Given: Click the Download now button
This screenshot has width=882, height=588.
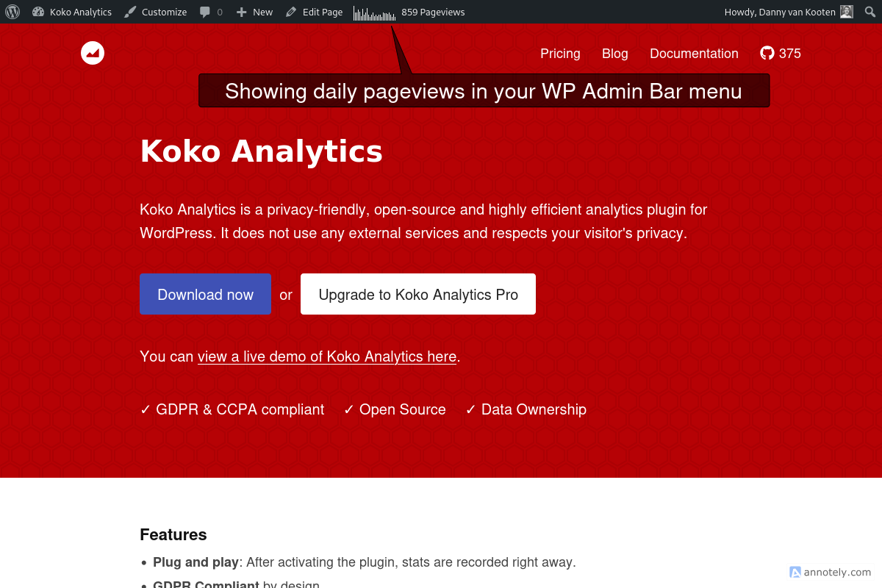Looking at the screenshot, I should 205,294.
